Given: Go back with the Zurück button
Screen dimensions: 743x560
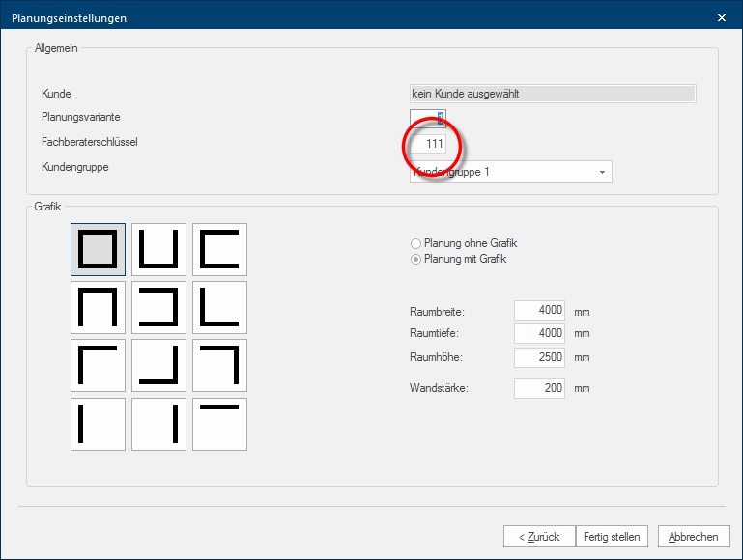Looking at the screenshot, I should (539, 537).
